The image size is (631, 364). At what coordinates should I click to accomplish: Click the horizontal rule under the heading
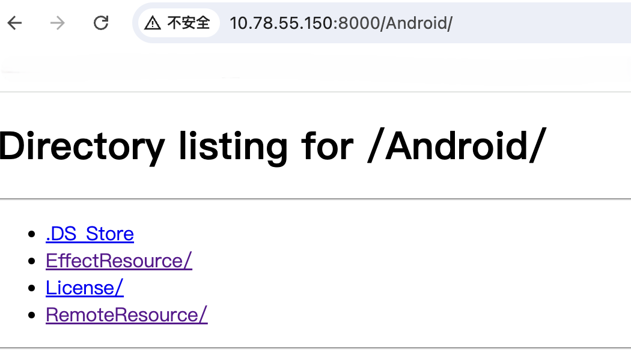tap(315, 199)
